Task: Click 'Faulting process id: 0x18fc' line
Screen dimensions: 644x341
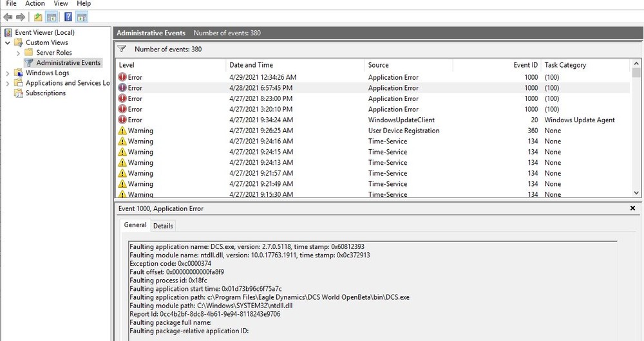Action: [x=168, y=281]
